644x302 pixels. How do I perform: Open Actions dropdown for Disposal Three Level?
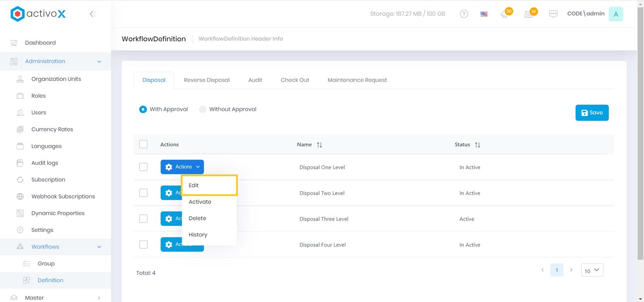(x=171, y=218)
